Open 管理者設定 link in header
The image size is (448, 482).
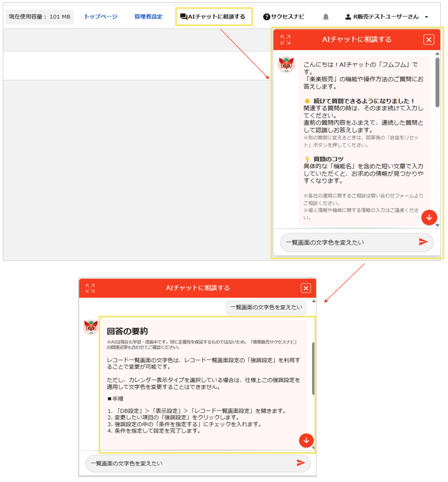tap(148, 17)
